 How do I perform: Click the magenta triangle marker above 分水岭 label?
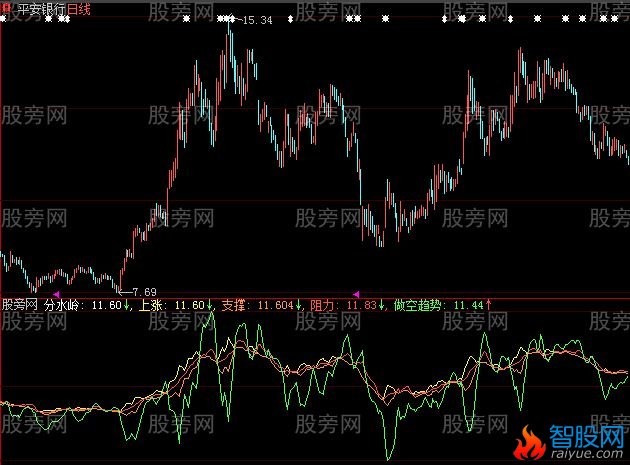[56, 294]
